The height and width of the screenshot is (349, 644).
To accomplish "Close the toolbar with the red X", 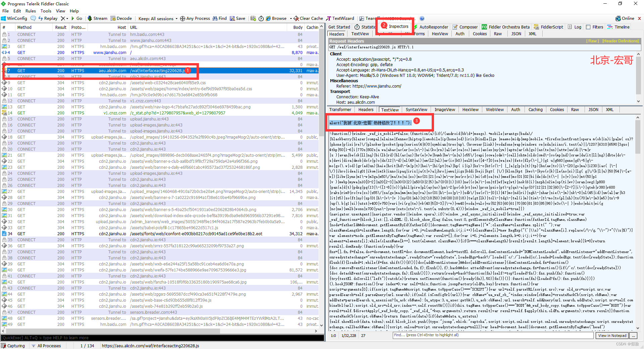I will [639, 18].
